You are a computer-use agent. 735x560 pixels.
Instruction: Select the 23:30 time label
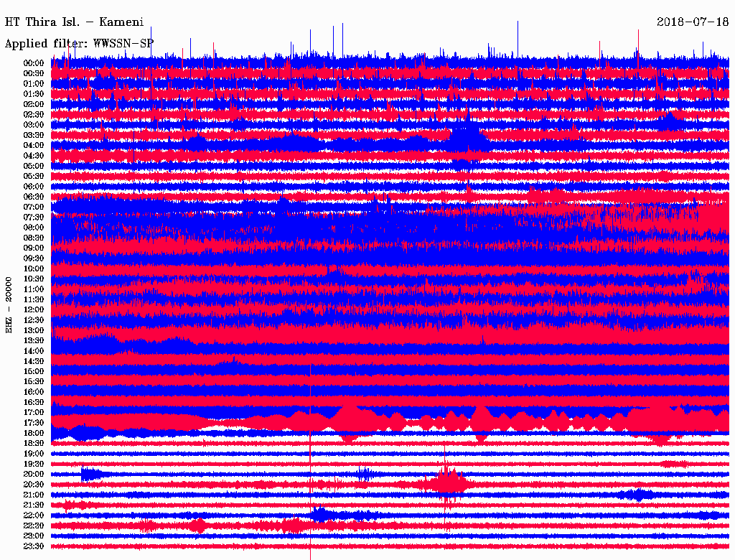pos(34,546)
